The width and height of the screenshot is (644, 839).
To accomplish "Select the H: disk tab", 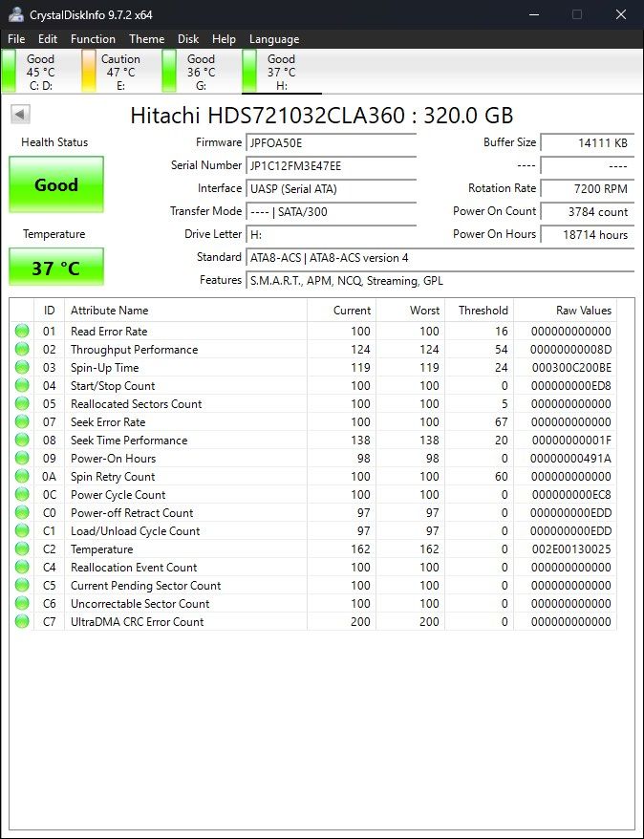I will click(x=281, y=72).
